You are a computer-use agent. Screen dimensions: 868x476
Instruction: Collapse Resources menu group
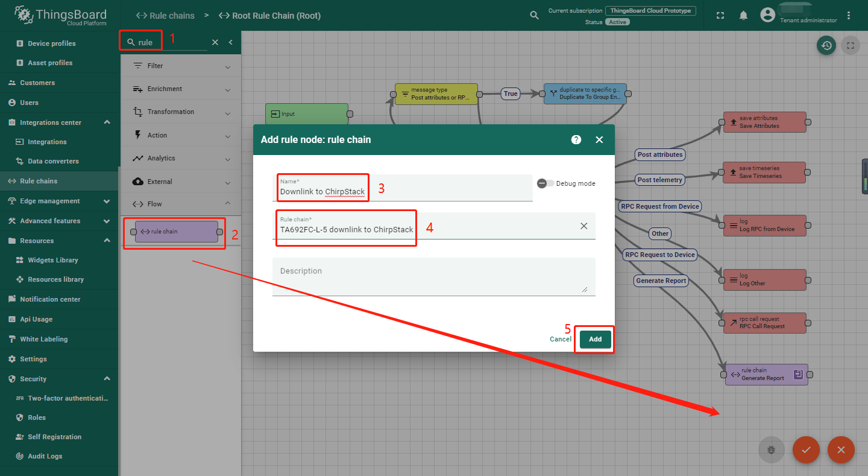point(107,241)
